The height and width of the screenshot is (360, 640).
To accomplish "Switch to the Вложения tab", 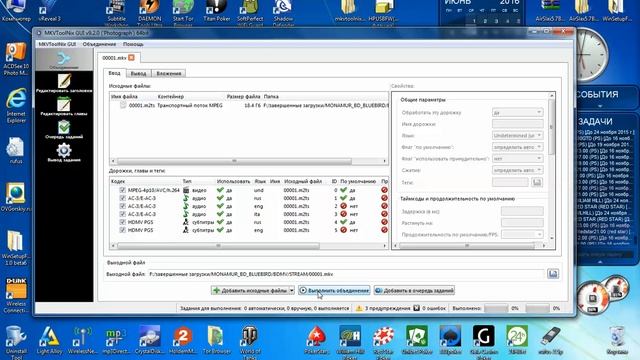I will pos(169,73).
